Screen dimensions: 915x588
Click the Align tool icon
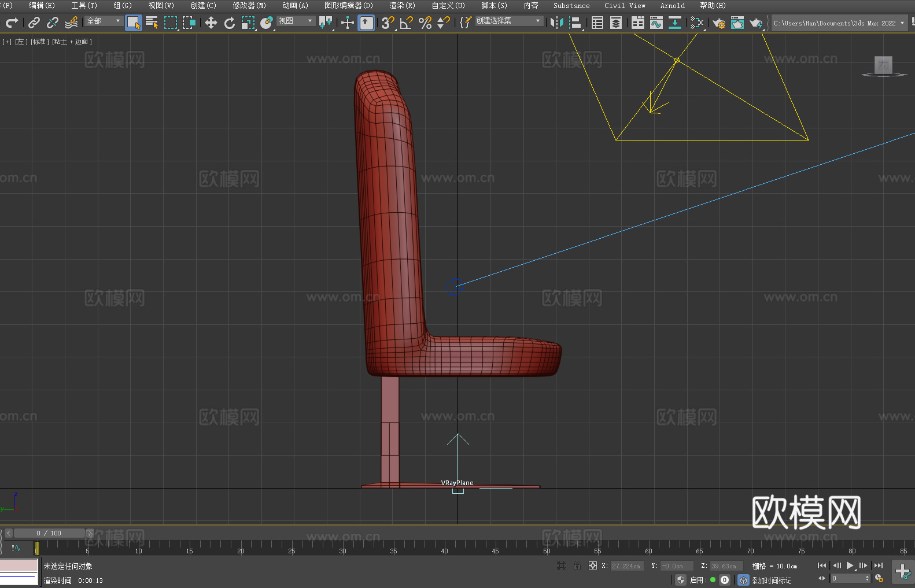pos(575,23)
